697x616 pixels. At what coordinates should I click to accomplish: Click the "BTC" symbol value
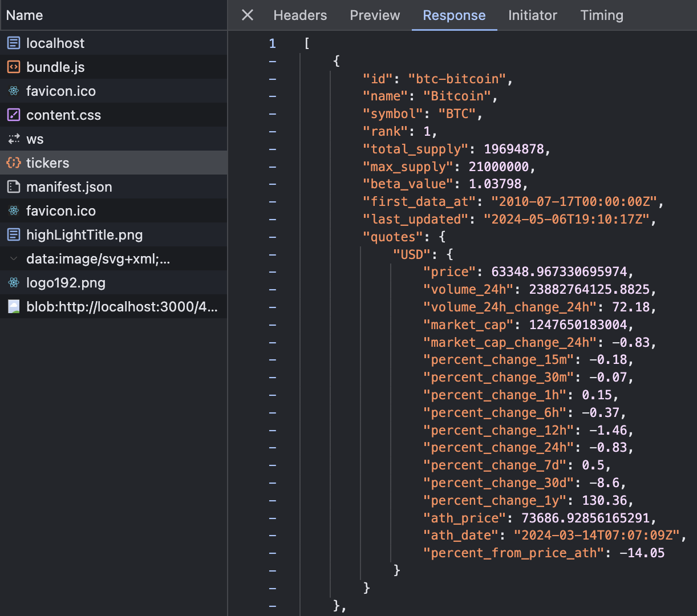457,114
